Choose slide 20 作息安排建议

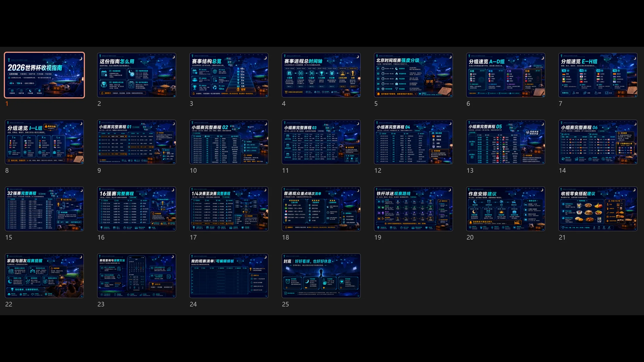click(506, 209)
